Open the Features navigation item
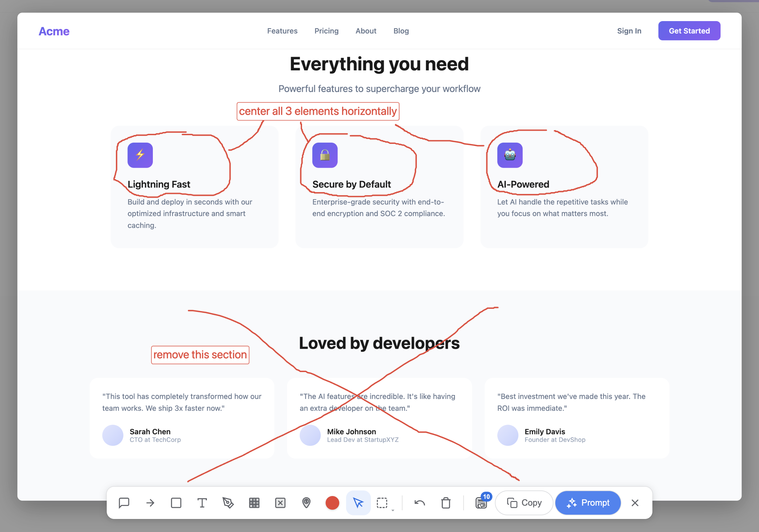Viewport: 759px width, 532px height. pos(282,31)
